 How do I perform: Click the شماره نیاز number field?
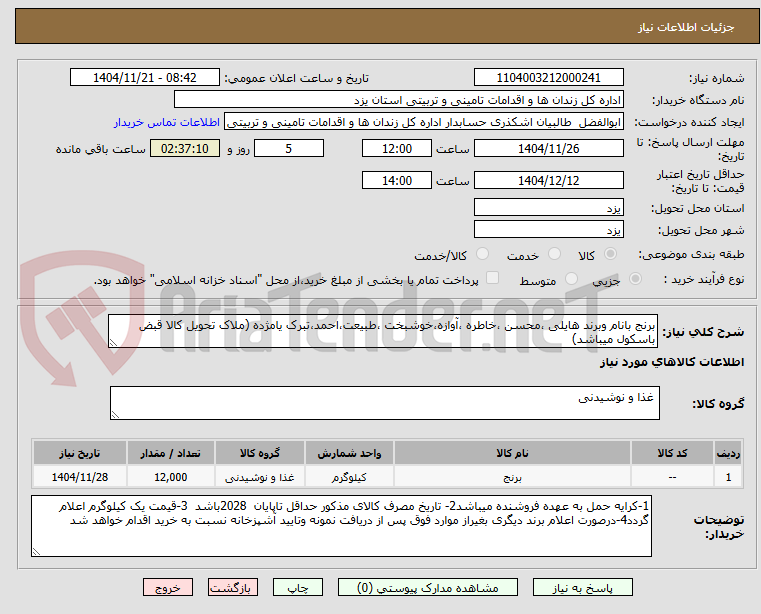548,78
